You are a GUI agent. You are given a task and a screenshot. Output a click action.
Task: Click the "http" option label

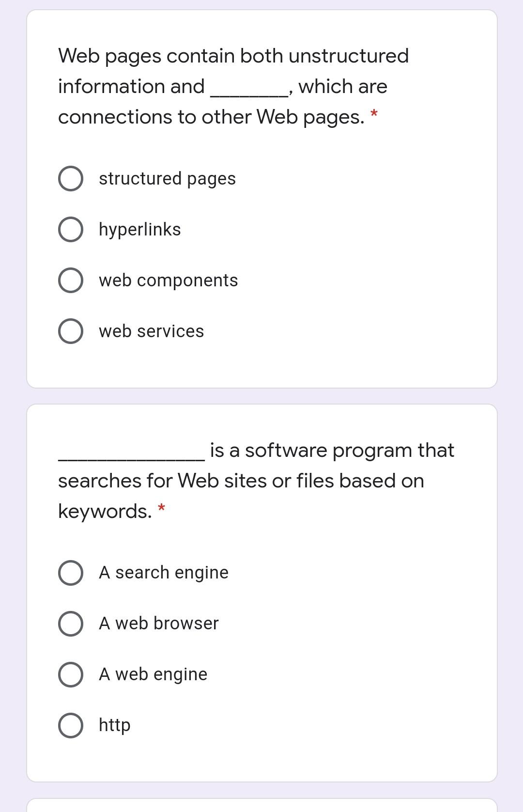(114, 725)
